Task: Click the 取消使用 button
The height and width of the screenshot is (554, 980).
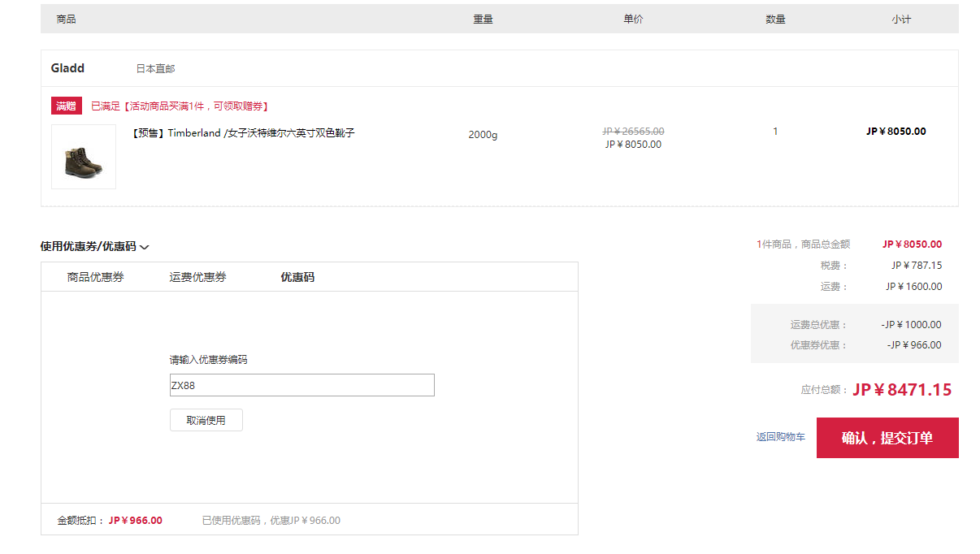Action: tap(206, 420)
